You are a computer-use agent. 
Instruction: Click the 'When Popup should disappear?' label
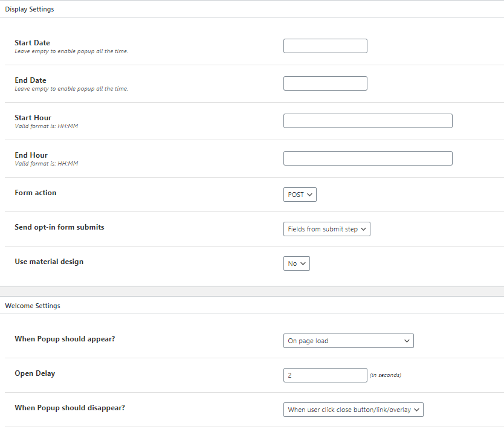[x=69, y=408]
